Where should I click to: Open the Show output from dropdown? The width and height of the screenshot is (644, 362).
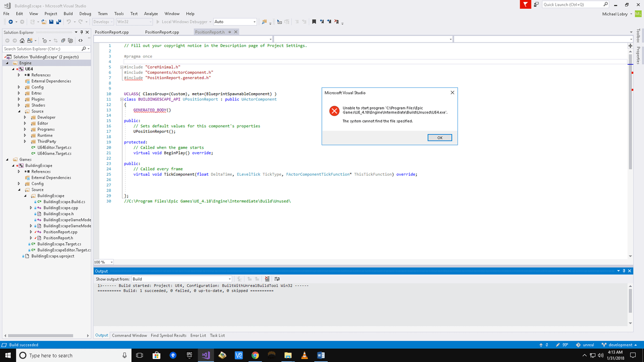point(228,278)
